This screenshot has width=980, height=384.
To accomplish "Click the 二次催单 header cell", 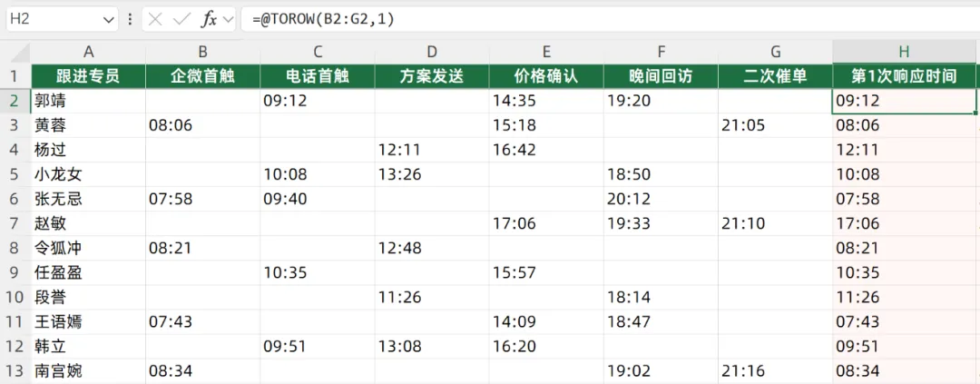I will click(x=775, y=76).
